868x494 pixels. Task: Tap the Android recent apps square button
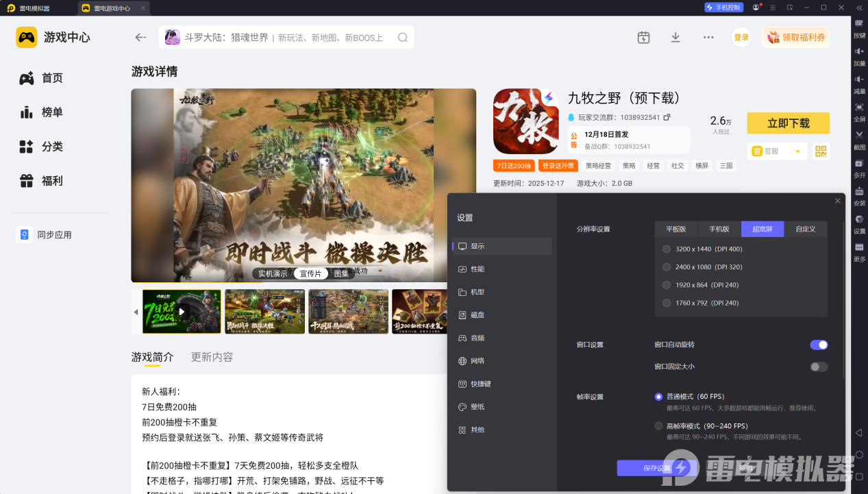point(859,476)
